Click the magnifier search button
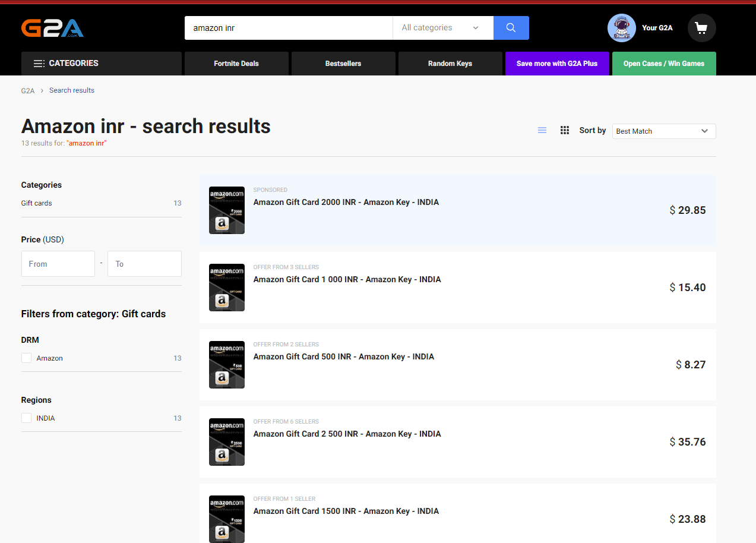 click(511, 28)
